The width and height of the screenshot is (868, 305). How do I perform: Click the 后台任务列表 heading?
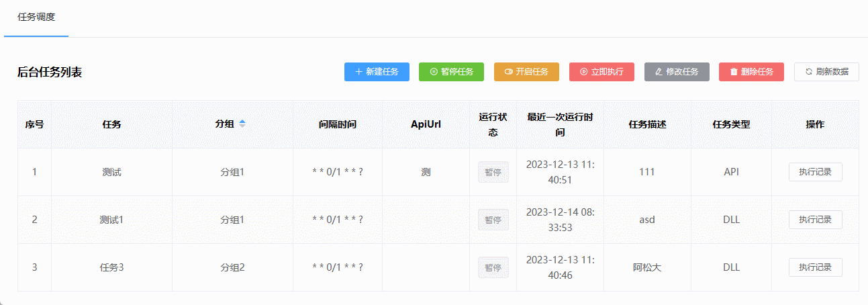[50, 73]
